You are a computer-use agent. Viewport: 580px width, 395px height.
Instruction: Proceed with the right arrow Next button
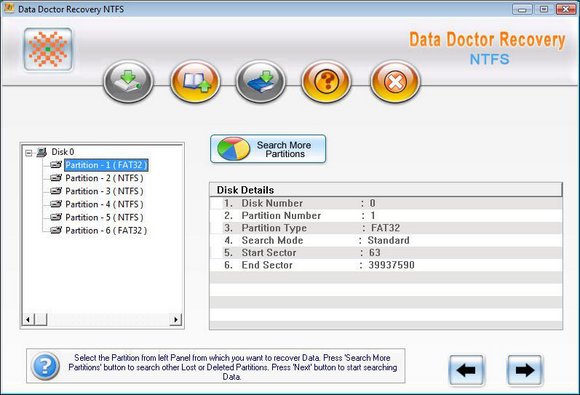click(525, 370)
